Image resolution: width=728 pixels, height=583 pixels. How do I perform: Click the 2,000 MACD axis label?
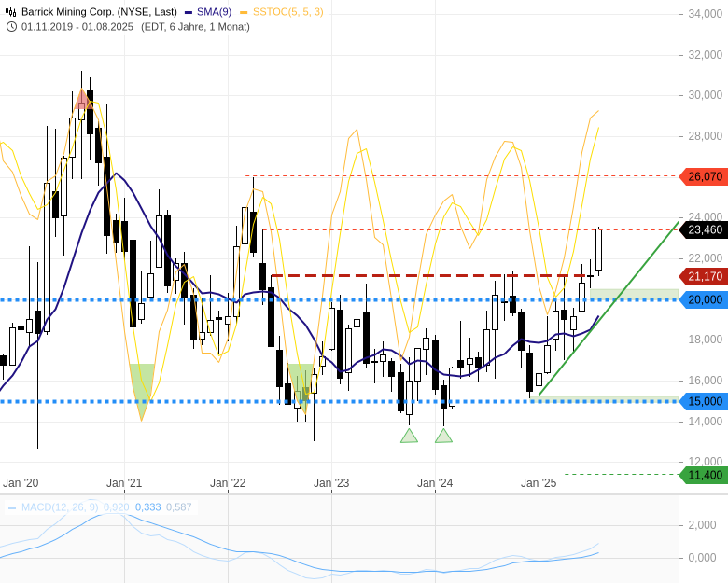tap(703, 525)
